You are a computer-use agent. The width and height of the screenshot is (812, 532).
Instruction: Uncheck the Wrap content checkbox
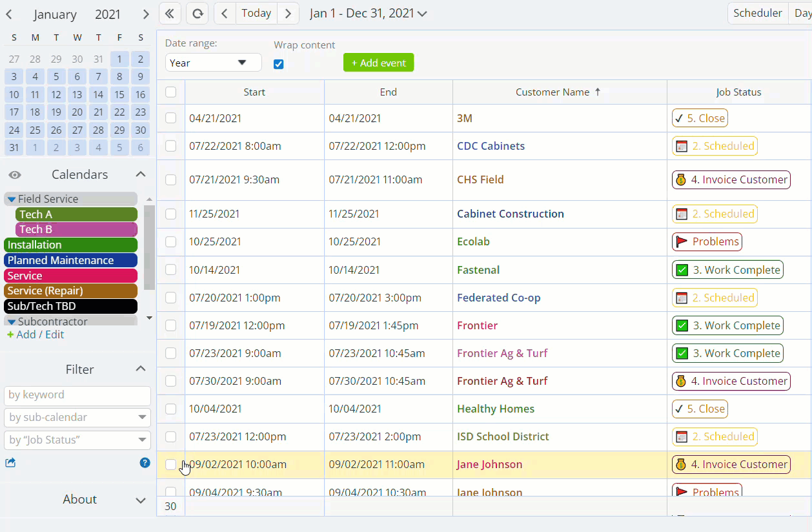[279, 64]
